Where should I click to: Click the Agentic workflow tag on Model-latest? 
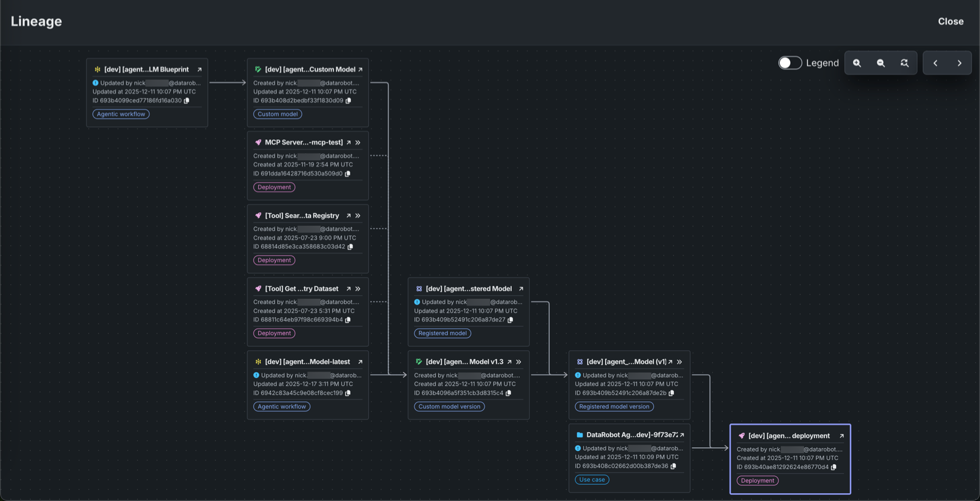pos(281,407)
